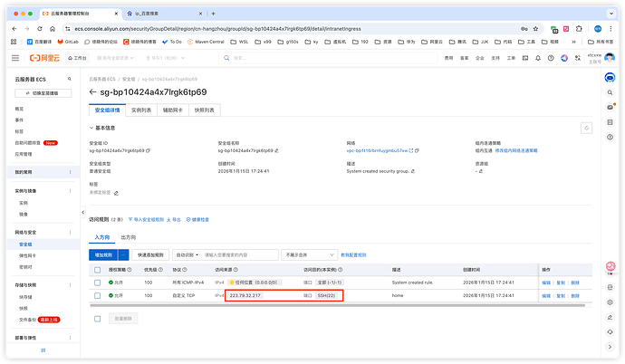The image size is (625, 364).
Task: Select 弹性网卡 in the left sidebar
Action: [x=25, y=256]
